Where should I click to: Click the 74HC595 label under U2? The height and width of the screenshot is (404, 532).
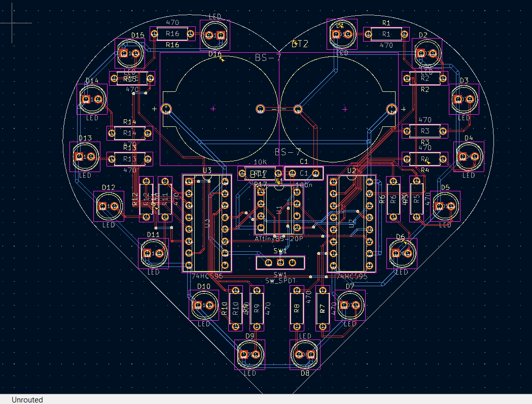pyautogui.click(x=351, y=276)
